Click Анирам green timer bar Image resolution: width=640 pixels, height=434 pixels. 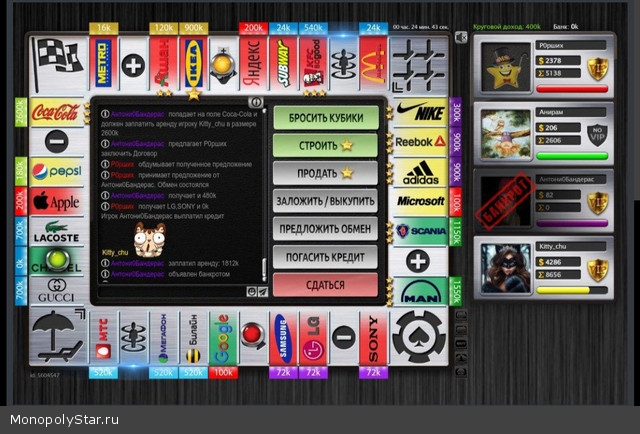572,156
